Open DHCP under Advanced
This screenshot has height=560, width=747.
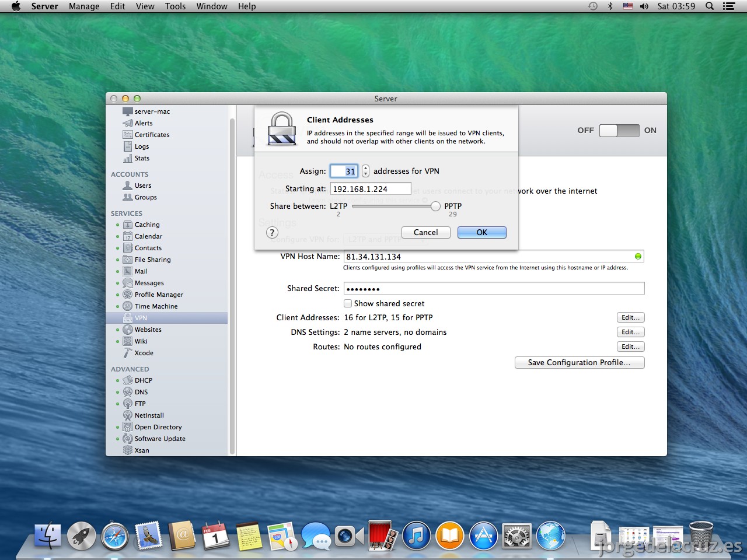click(138, 380)
